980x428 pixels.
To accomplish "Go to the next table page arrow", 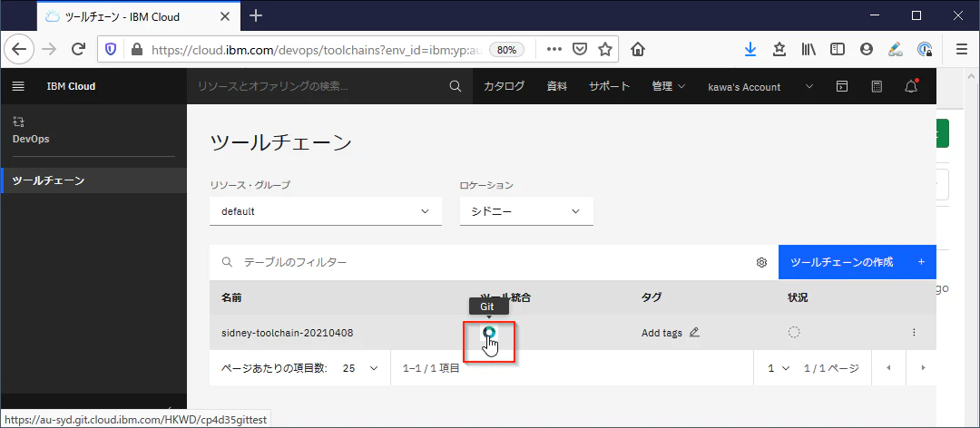I will [923, 368].
